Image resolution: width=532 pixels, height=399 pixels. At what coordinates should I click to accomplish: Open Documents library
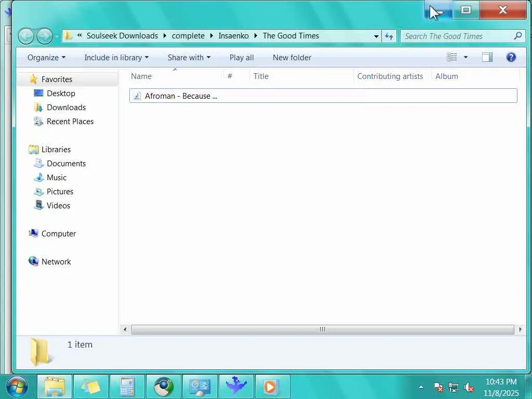(66, 164)
